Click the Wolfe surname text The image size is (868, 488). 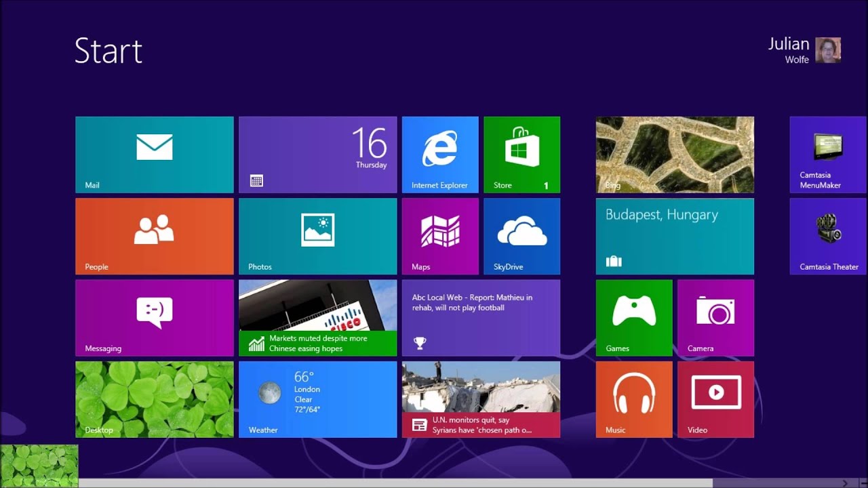pyautogui.click(x=797, y=60)
